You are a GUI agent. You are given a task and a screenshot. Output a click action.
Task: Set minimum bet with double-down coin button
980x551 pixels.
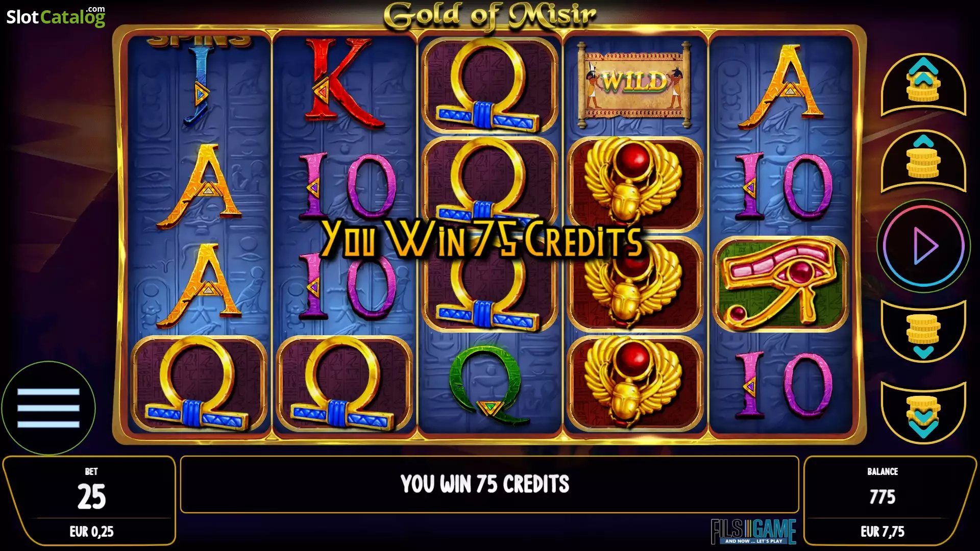[x=923, y=413]
